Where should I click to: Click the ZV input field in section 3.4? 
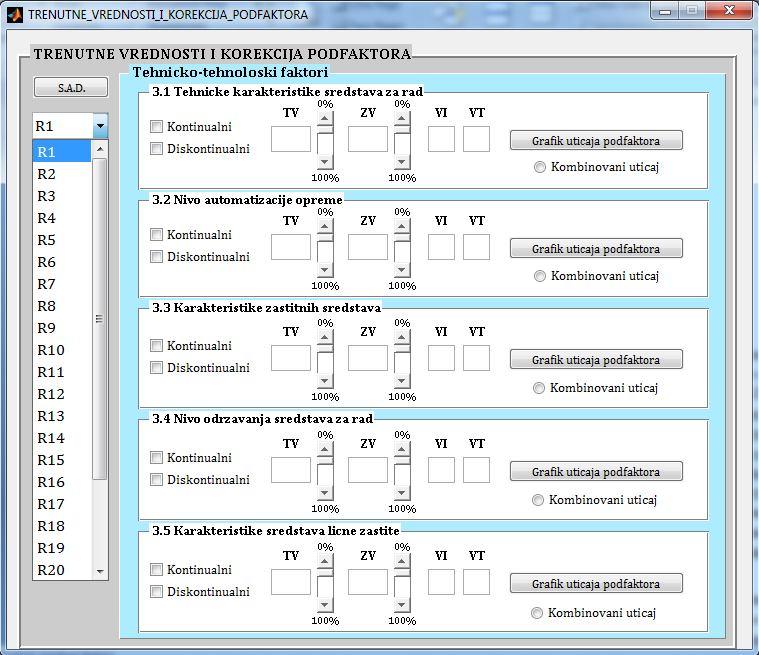click(x=368, y=470)
